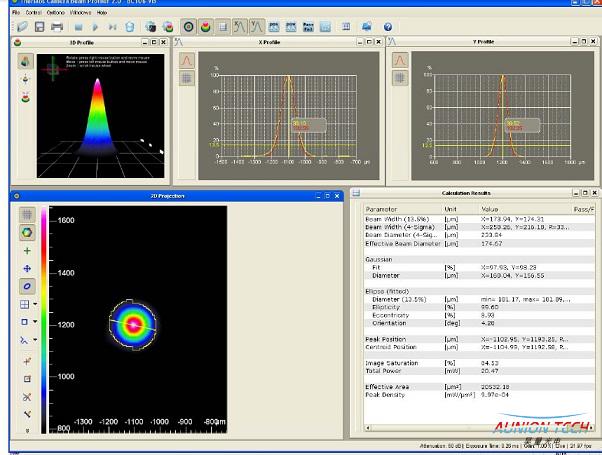
Task: Start continuous capture with play icon
Action: [95, 27]
